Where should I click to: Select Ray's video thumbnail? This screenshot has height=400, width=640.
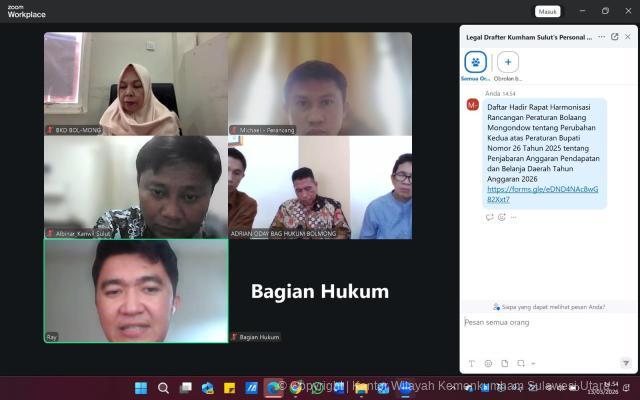[135, 291]
